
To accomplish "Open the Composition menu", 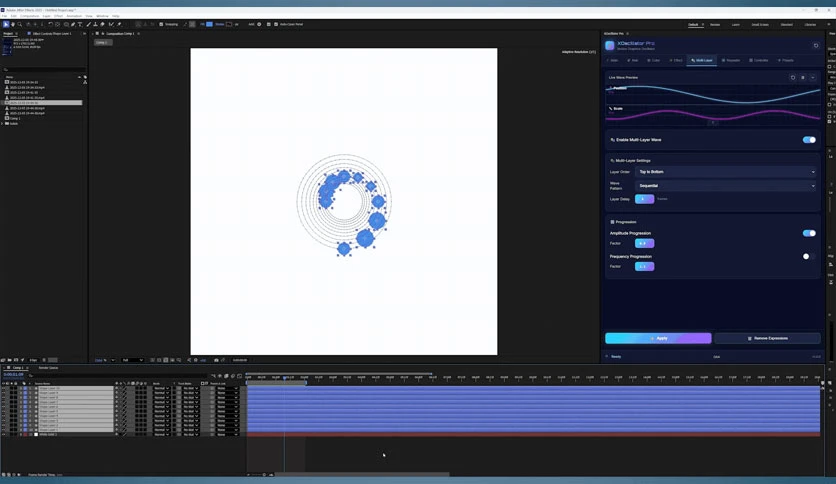I will tap(29, 16).
